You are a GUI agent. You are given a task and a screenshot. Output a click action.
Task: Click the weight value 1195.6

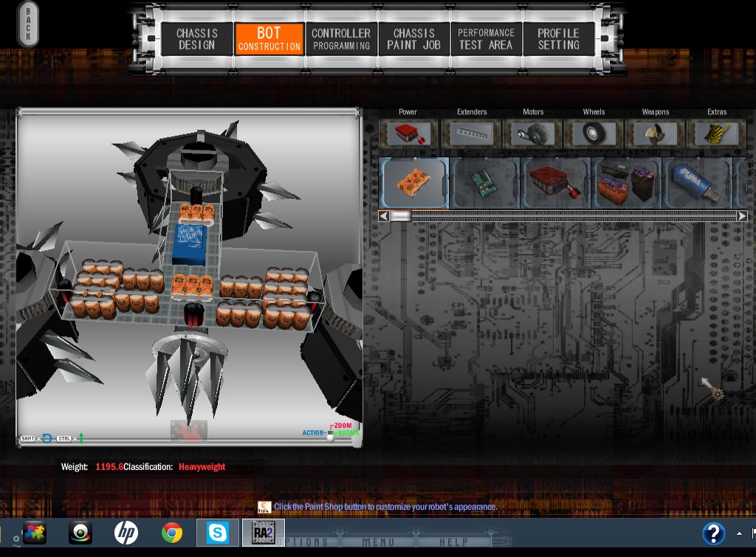pyautogui.click(x=109, y=466)
